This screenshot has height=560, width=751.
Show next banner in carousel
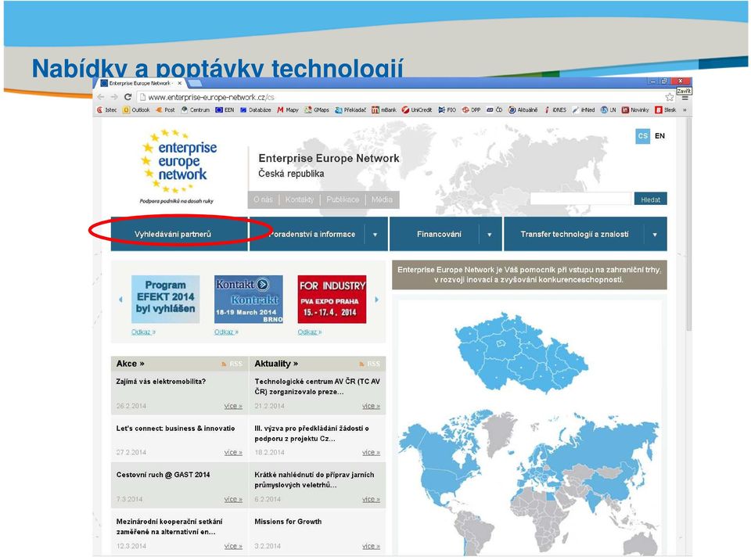[376, 300]
